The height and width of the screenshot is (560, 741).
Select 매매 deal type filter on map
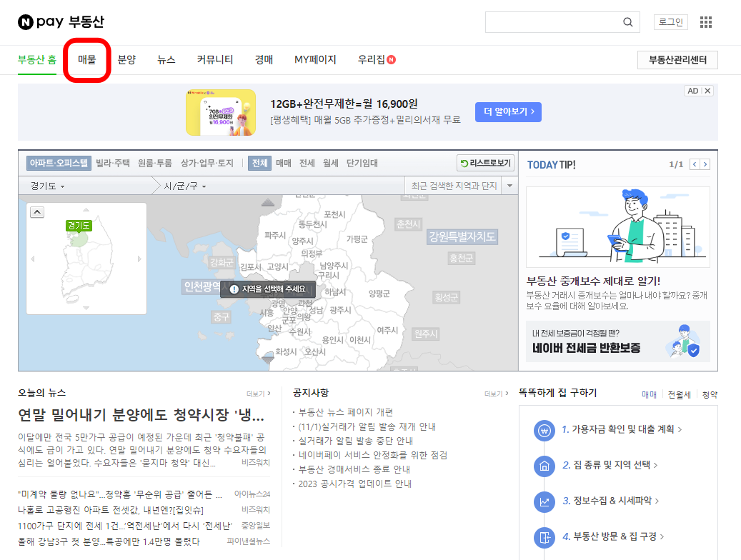tap(284, 163)
